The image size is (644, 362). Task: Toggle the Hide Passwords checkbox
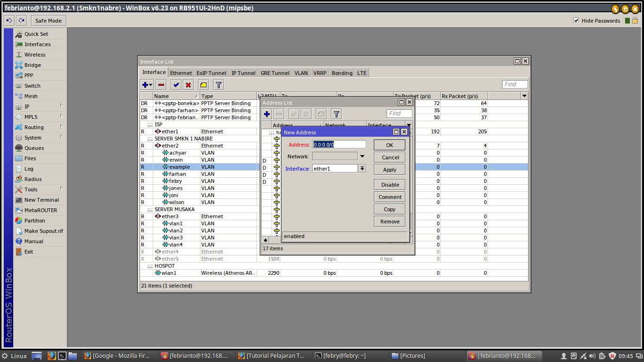pos(576,20)
